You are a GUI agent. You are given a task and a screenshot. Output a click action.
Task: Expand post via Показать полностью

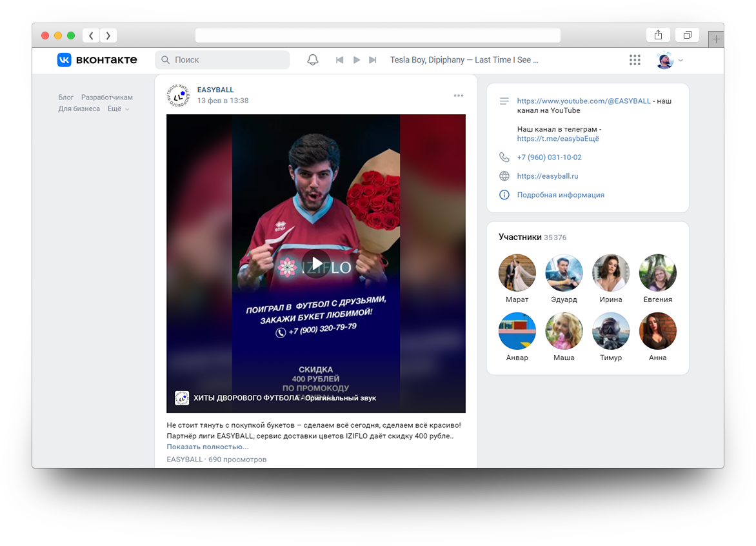click(208, 447)
